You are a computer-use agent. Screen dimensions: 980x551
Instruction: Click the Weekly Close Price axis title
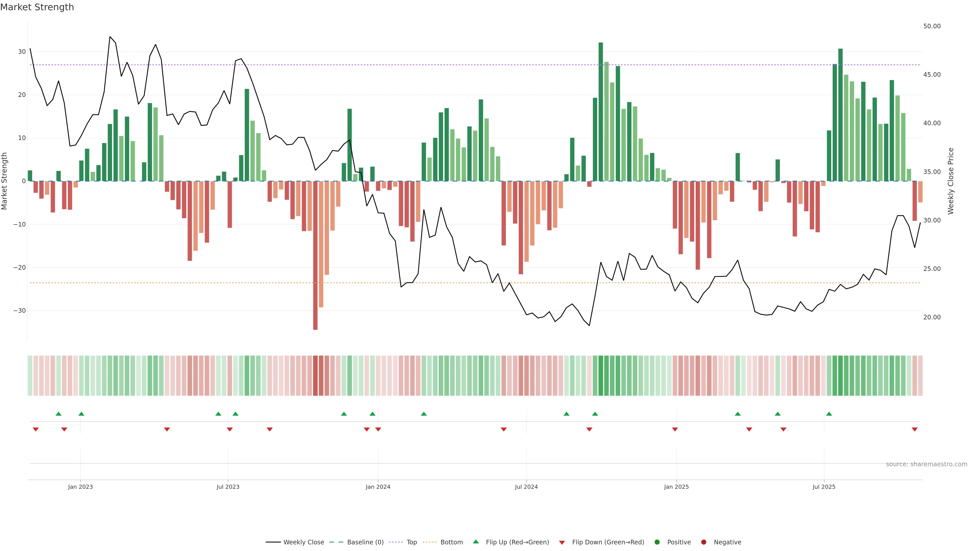[951, 181]
